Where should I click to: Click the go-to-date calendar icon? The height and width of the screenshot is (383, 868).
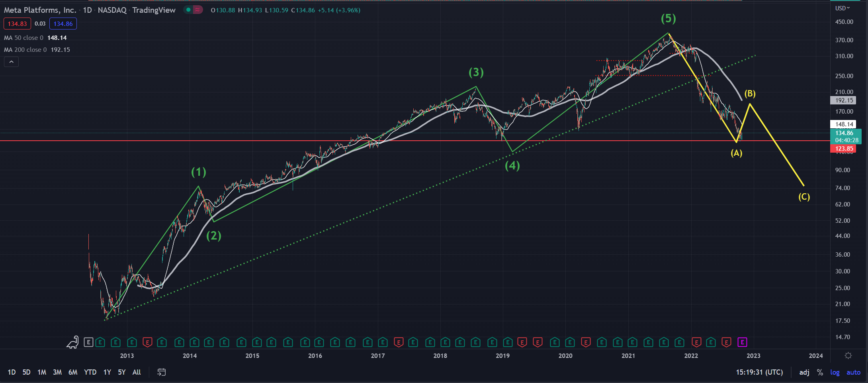[161, 372]
